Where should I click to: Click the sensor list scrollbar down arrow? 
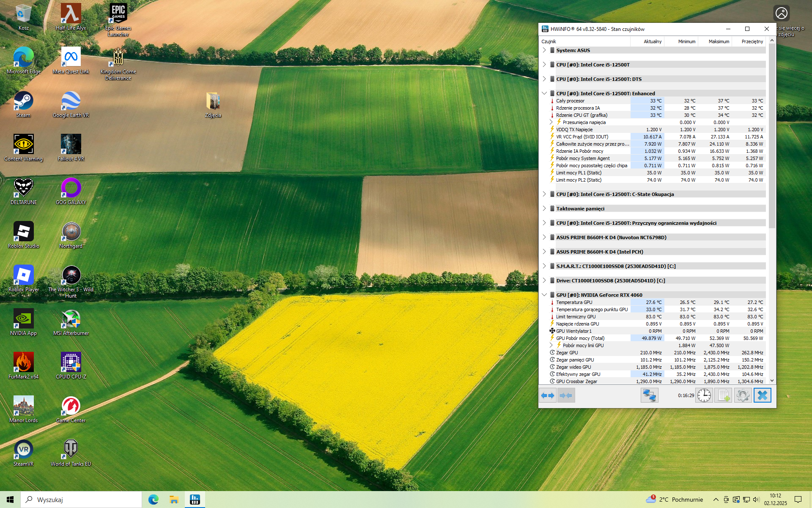772,381
